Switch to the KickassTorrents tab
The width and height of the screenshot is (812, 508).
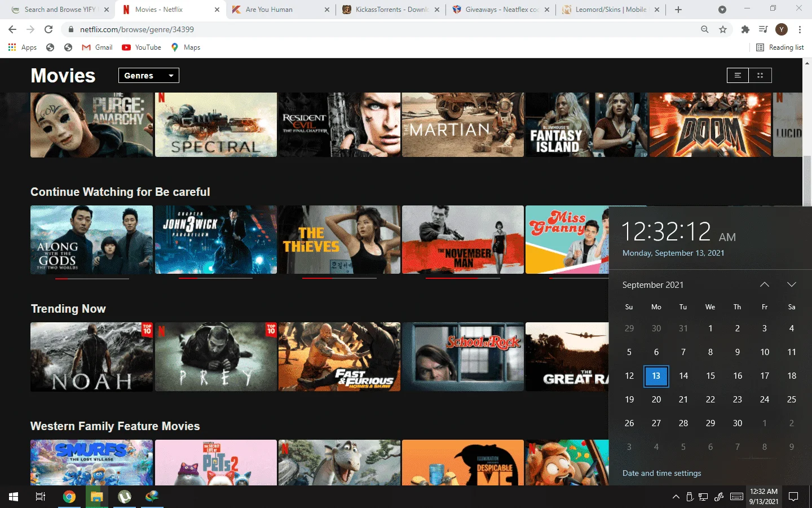point(391,10)
